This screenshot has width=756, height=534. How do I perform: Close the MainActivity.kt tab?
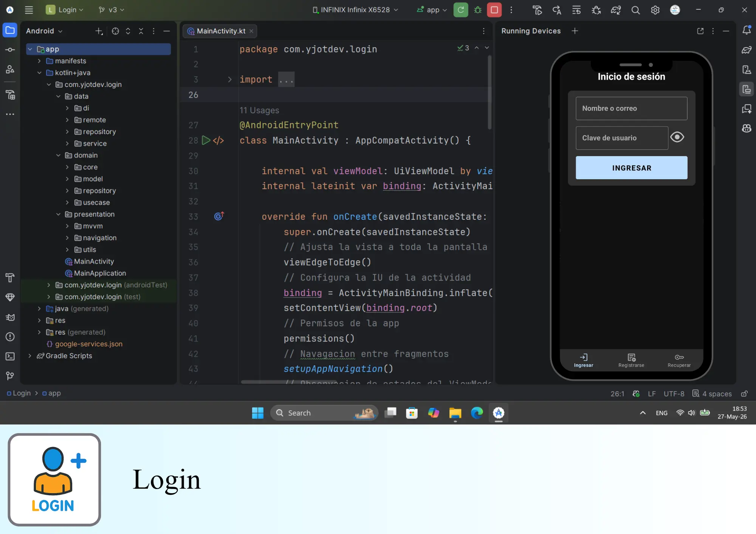tap(251, 31)
